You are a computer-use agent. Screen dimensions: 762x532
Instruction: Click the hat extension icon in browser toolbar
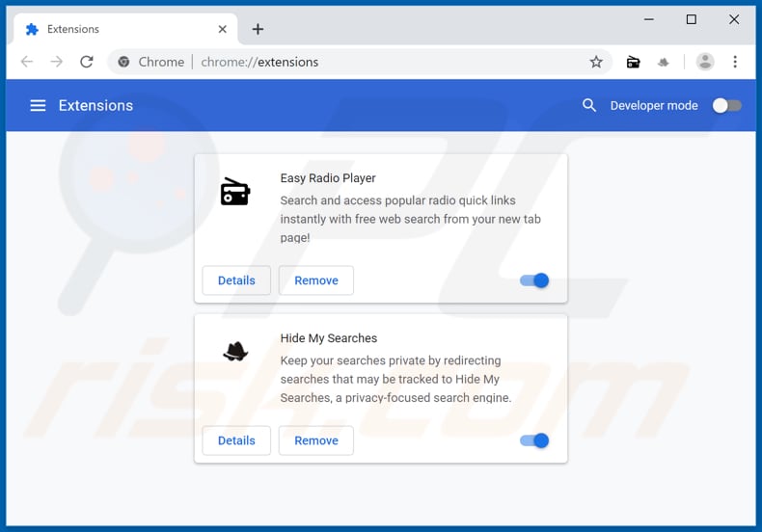[x=664, y=62]
